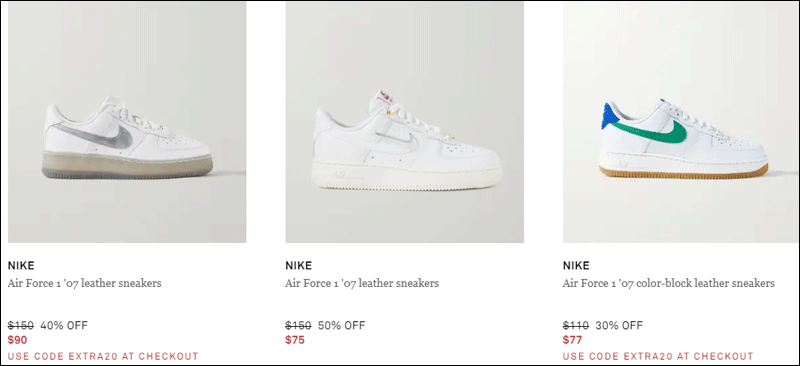The width and height of the screenshot is (800, 366).
Task: Open the silver swoosh sneaker product image
Action: click(127, 122)
